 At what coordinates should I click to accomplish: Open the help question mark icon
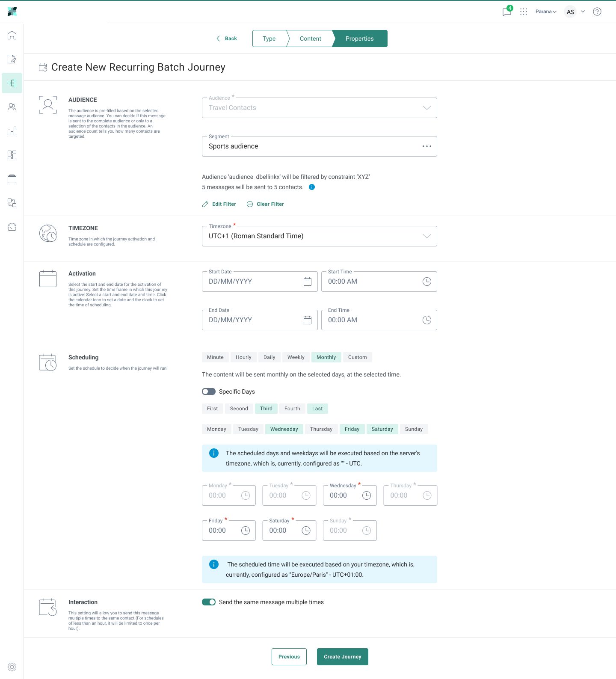597,12
